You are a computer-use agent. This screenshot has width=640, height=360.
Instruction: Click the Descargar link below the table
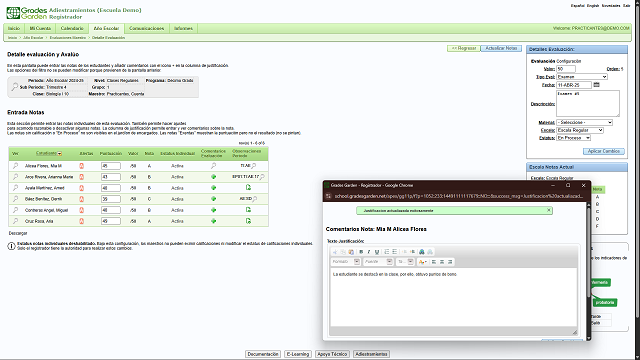(18, 233)
